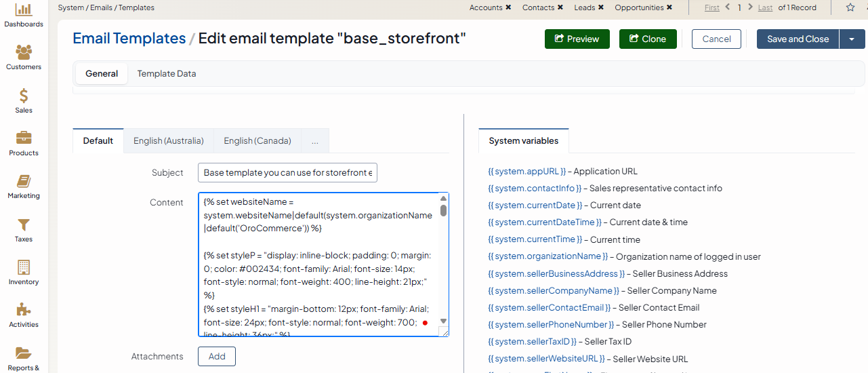Open the Activities puzzle icon
This screenshot has width=868, height=373.
point(24,310)
